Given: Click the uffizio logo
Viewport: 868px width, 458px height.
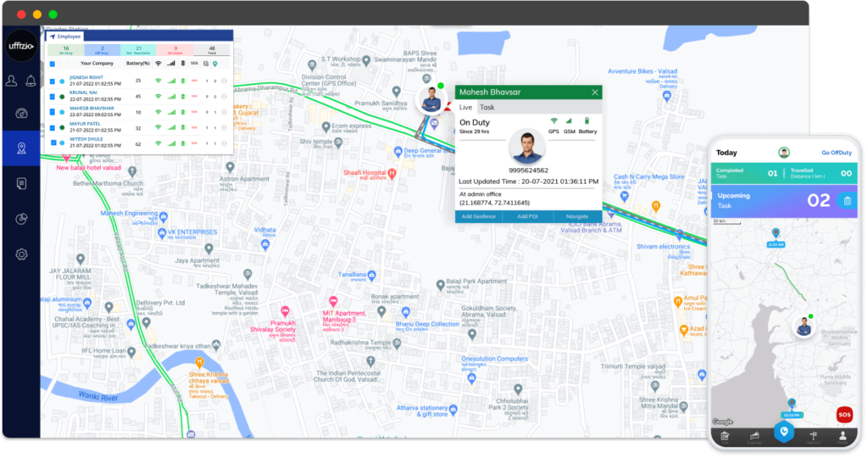Looking at the screenshot, I should tap(21, 46).
